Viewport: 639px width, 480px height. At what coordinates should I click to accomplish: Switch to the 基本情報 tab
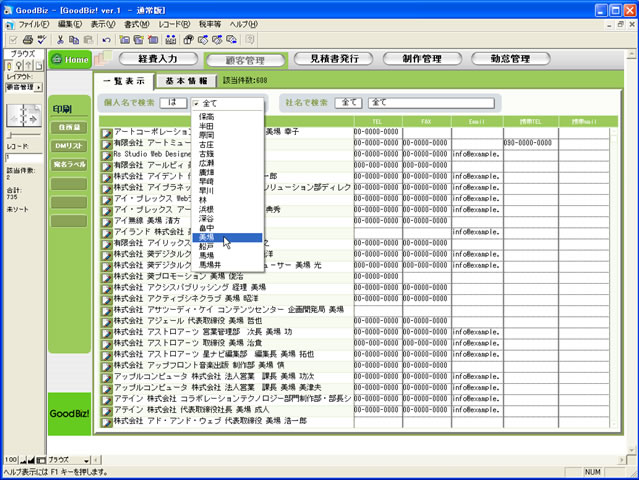(x=186, y=79)
